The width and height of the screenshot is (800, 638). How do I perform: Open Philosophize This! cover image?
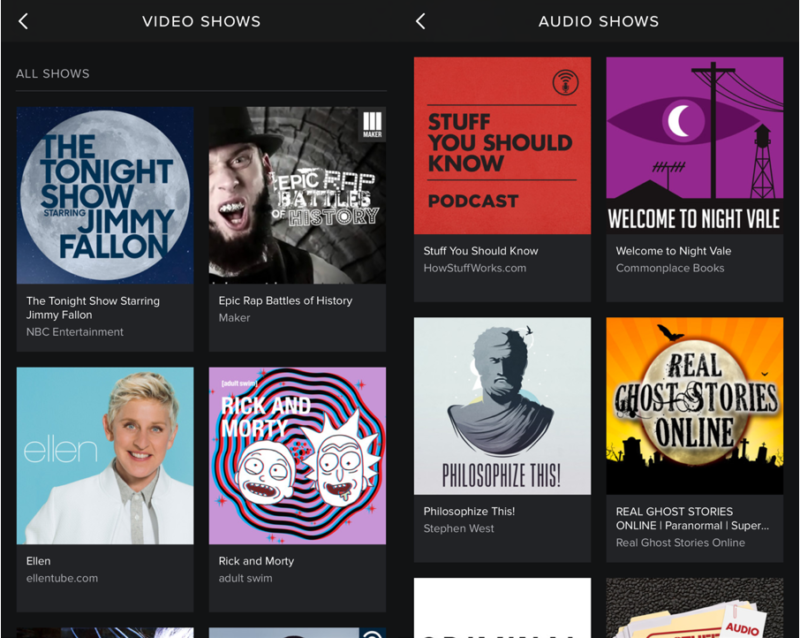click(x=502, y=406)
